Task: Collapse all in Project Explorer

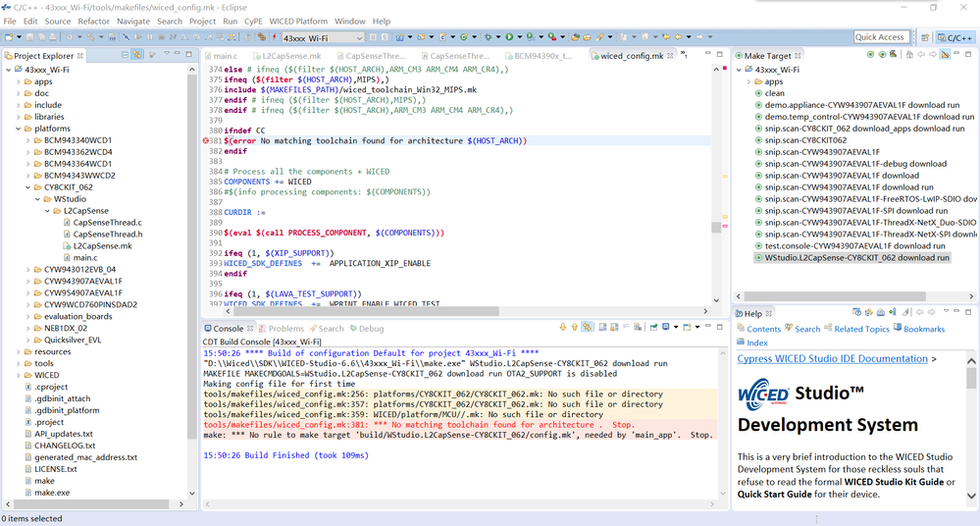Action: point(125,55)
